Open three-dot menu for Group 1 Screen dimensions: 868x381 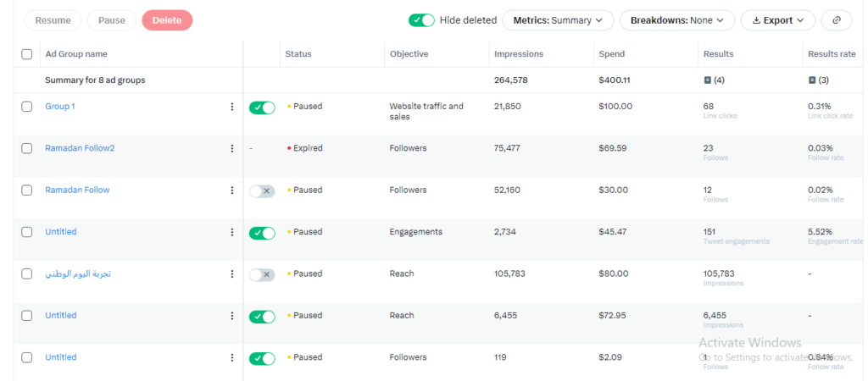coord(232,107)
